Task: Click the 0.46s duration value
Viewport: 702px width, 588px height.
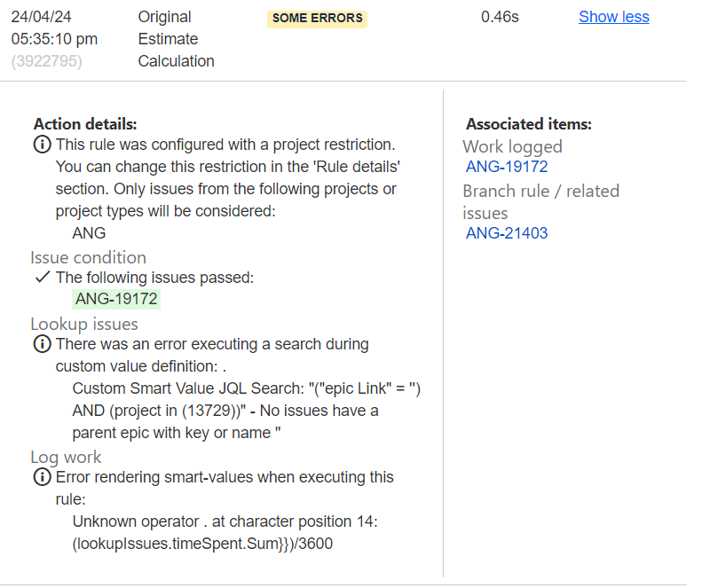Action: coord(500,17)
